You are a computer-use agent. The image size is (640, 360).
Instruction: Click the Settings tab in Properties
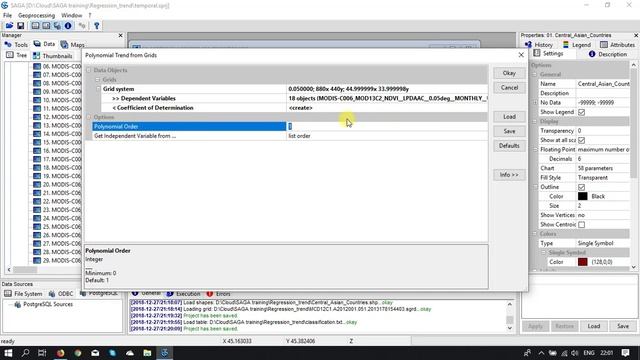548,54
